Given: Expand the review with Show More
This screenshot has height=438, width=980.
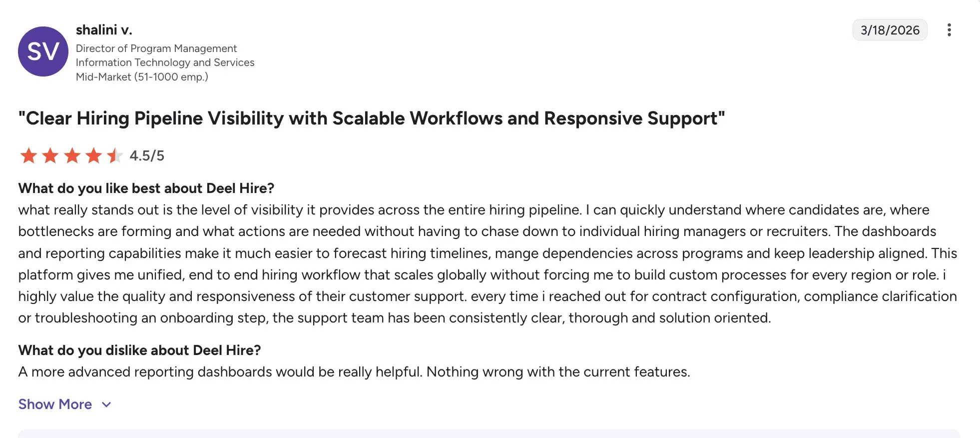Looking at the screenshot, I should pos(55,404).
